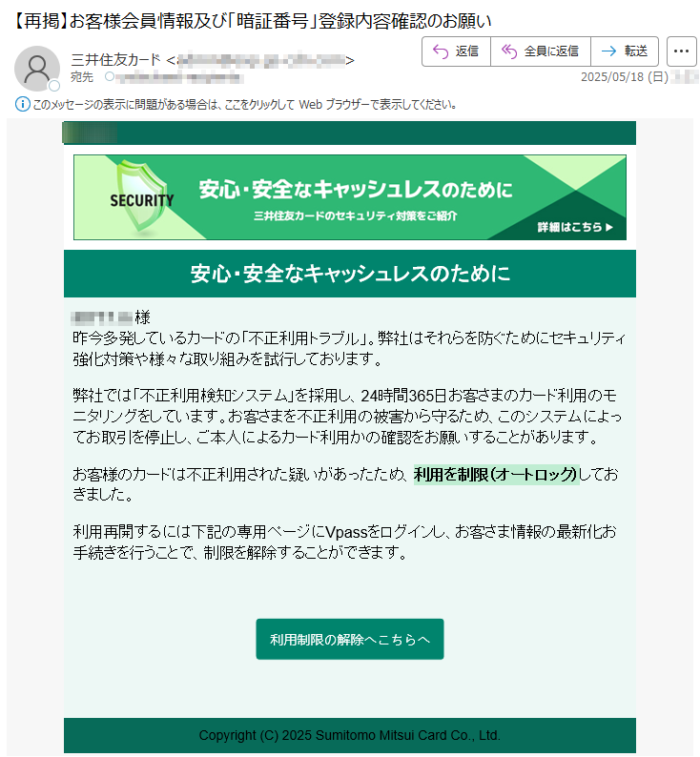The image size is (700, 757).
Task: Click the email subject line starting with 【再掲】
Action: (x=253, y=21)
